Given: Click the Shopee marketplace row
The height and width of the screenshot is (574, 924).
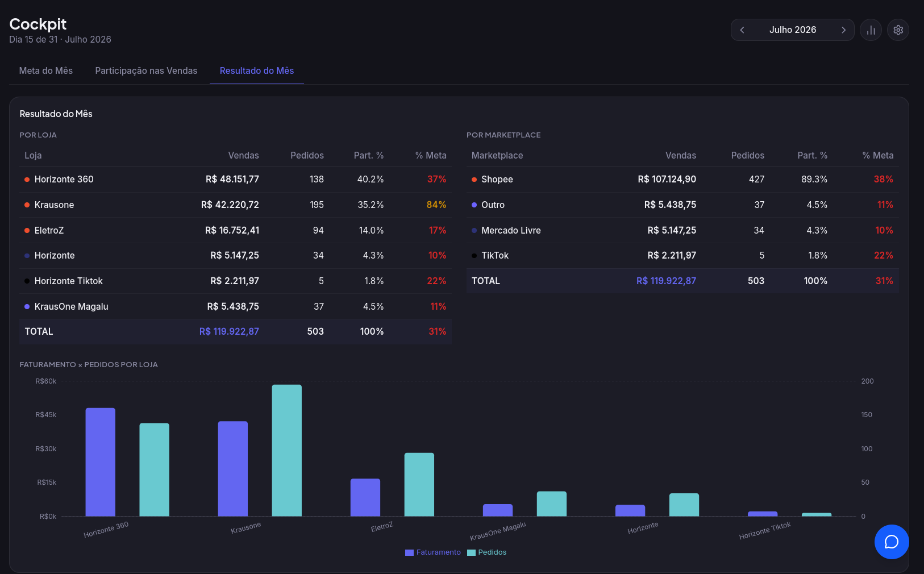Looking at the screenshot, I should point(682,180).
